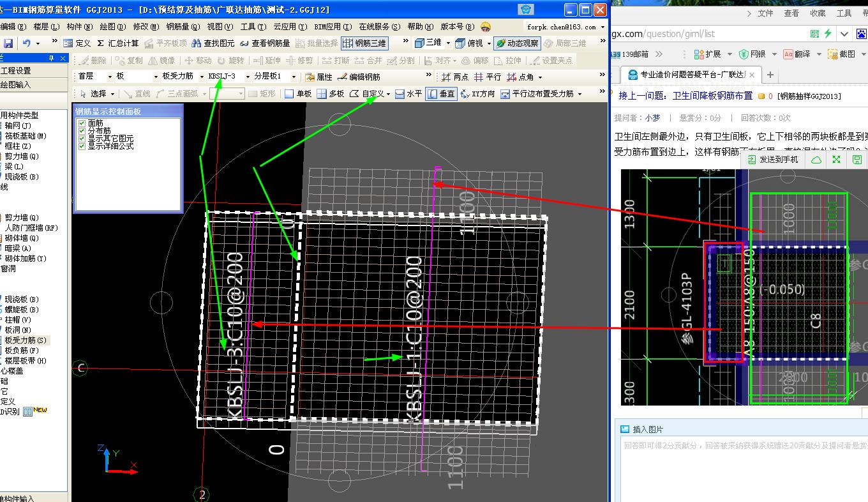The height and width of the screenshot is (502, 868).
Task: Open BIM应用(I) menu
Action: coord(333,26)
